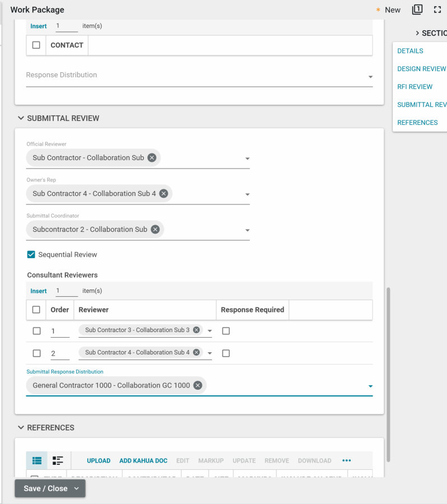The width and height of the screenshot is (447, 504).
Task: Go to References in section navigation
Action: click(417, 123)
